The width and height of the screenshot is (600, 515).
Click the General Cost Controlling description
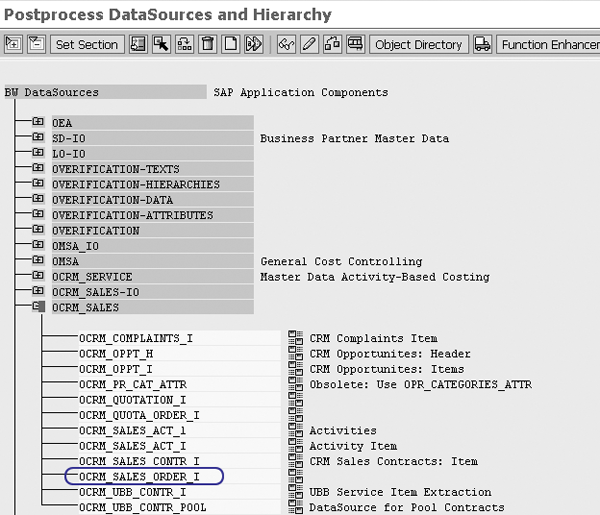341,261
